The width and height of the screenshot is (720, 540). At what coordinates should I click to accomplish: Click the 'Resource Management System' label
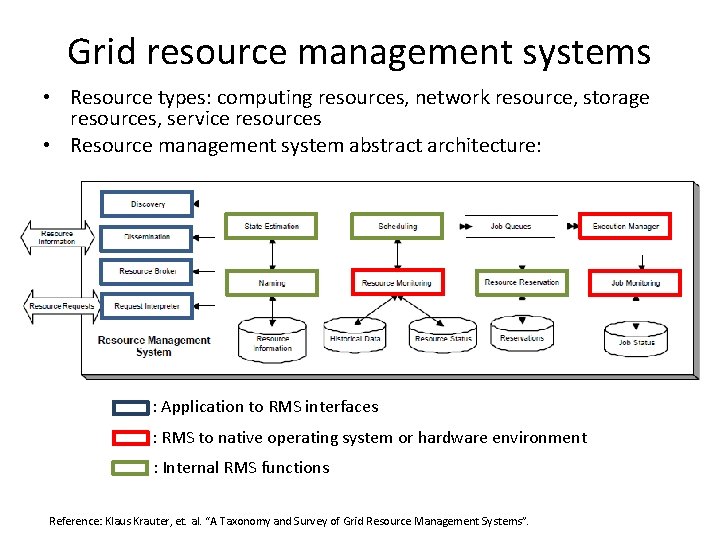(154, 346)
